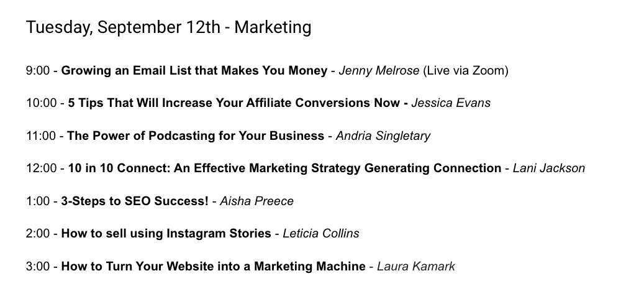Open "The Power of Podcasting for Your Business"
The width and height of the screenshot is (644, 304).
click(x=195, y=136)
